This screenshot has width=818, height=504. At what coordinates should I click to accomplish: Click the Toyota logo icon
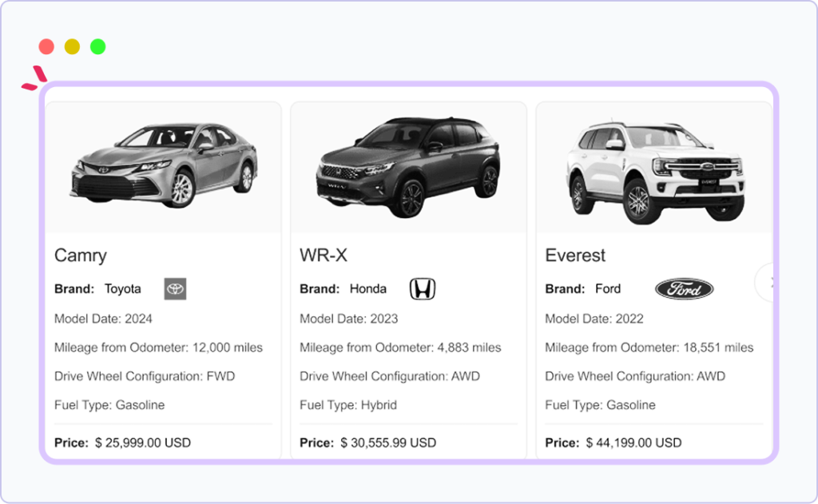[x=175, y=289]
